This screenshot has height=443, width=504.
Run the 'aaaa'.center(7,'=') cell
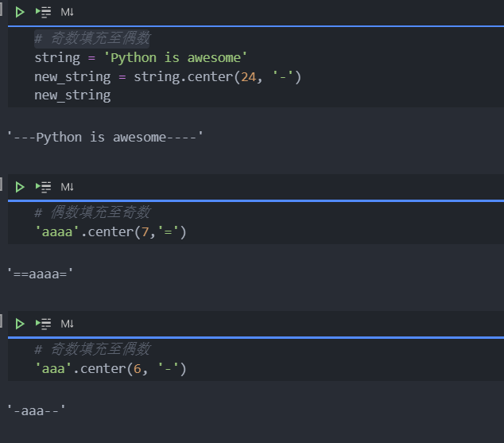pyautogui.click(x=20, y=187)
